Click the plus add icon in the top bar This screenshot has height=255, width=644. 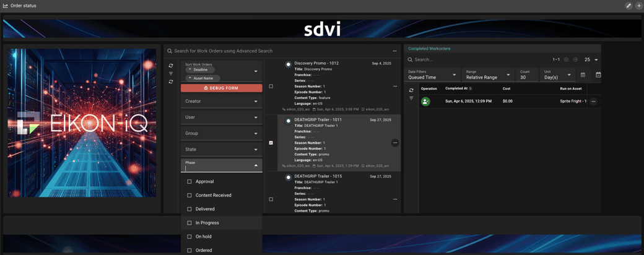638,6
